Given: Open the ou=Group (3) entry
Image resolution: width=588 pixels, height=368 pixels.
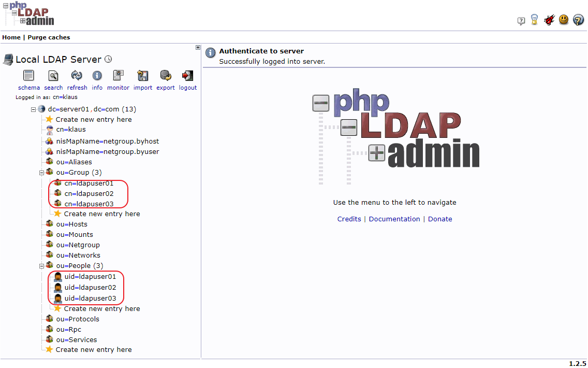Looking at the screenshot, I should 79,173.
